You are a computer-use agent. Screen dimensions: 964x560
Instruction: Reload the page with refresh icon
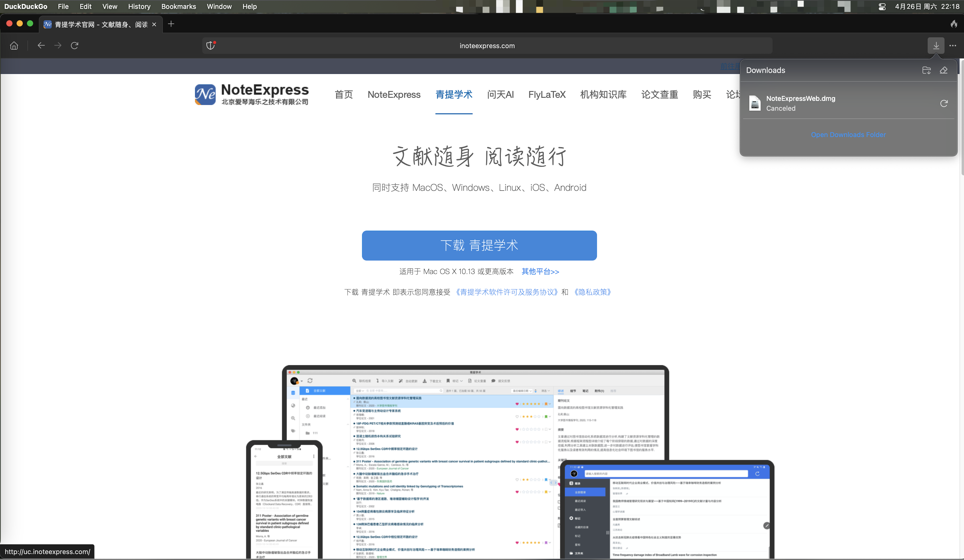tap(75, 46)
